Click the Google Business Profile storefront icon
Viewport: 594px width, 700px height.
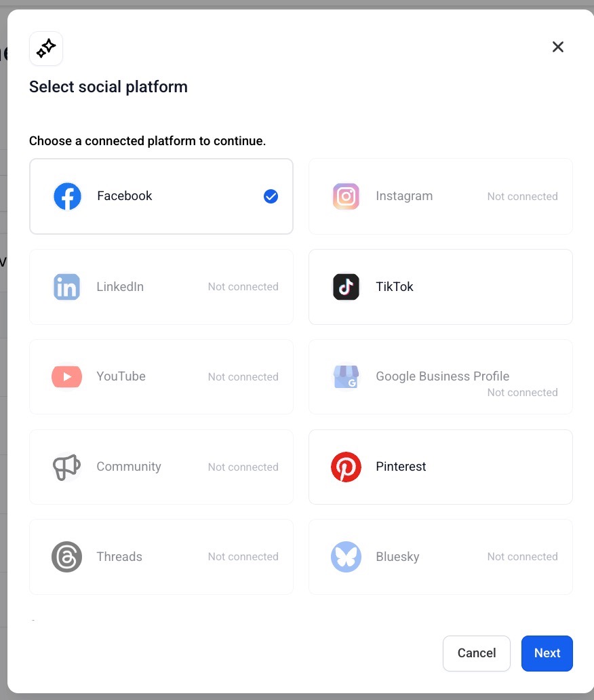pyautogui.click(x=346, y=376)
